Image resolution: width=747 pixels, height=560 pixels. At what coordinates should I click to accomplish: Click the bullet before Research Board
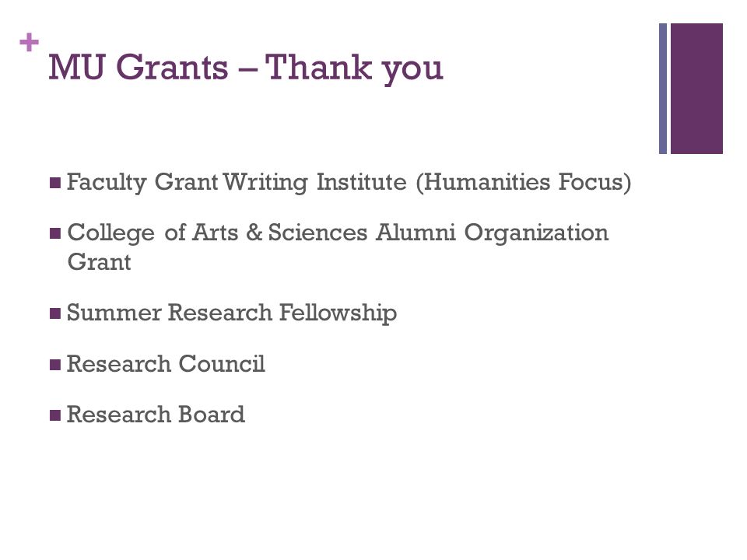coord(55,415)
